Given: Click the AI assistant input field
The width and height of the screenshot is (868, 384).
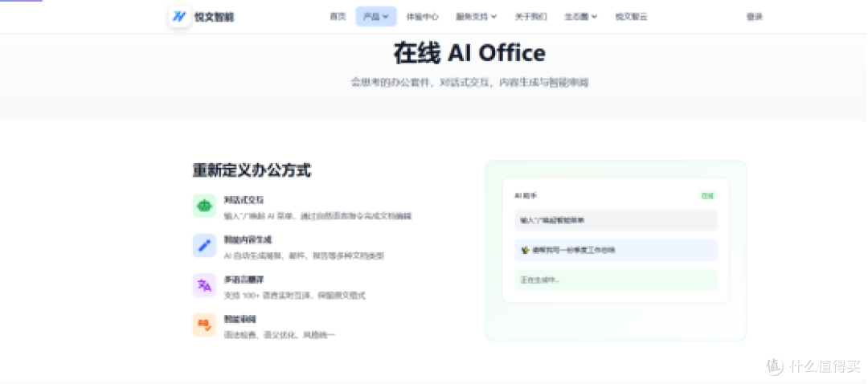Looking at the screenshot, I should tap(616, 220).
